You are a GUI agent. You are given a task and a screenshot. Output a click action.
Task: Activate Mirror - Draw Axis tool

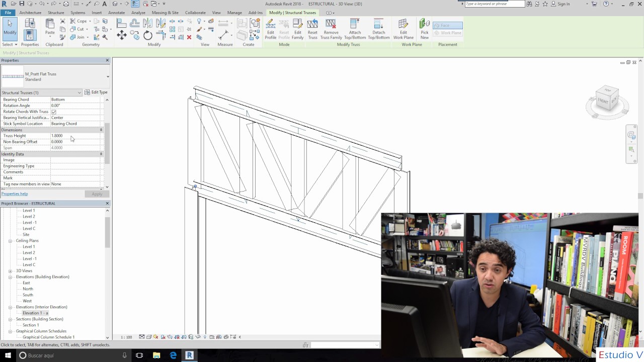coord(160,23)
